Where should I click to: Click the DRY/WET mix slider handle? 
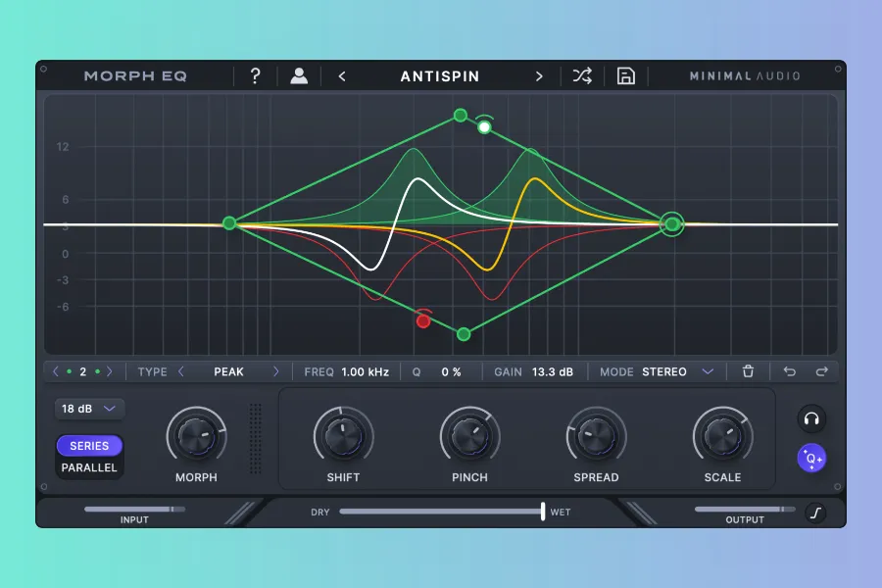point(543,512)
